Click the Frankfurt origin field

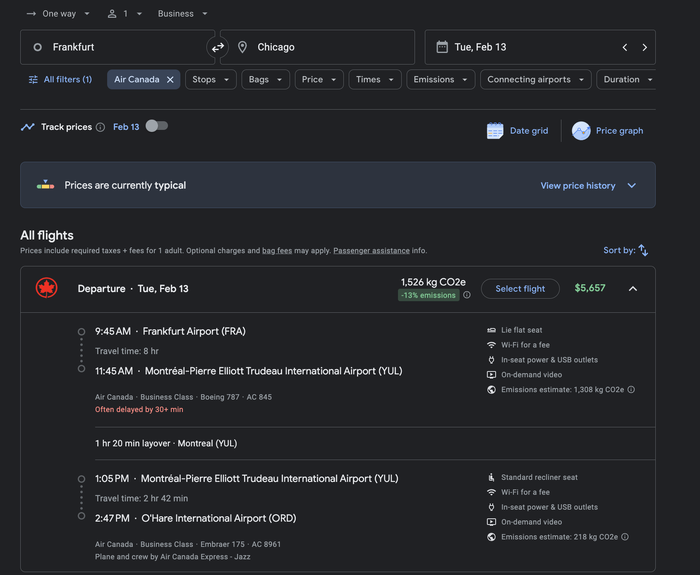(x=117, y=47)
